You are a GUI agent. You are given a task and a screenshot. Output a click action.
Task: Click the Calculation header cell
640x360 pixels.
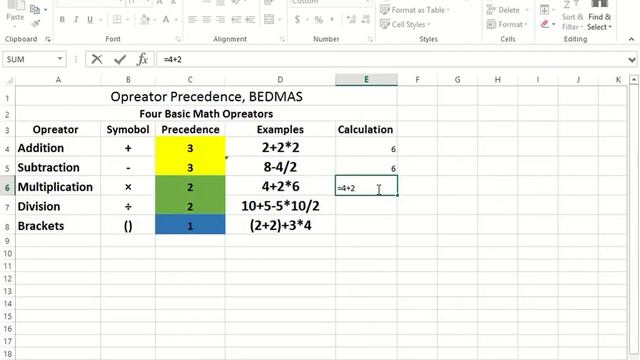point(366,129)
